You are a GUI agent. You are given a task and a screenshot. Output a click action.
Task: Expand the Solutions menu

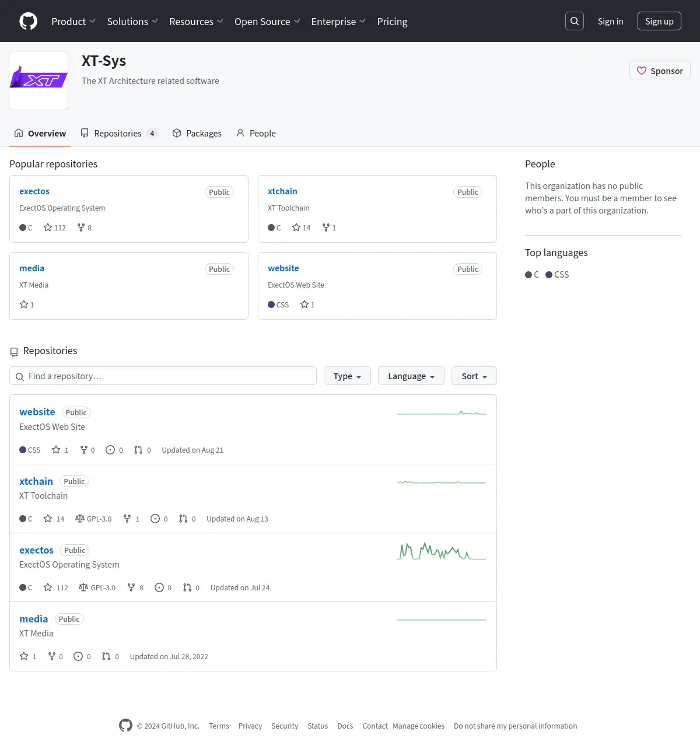[132, 22]
